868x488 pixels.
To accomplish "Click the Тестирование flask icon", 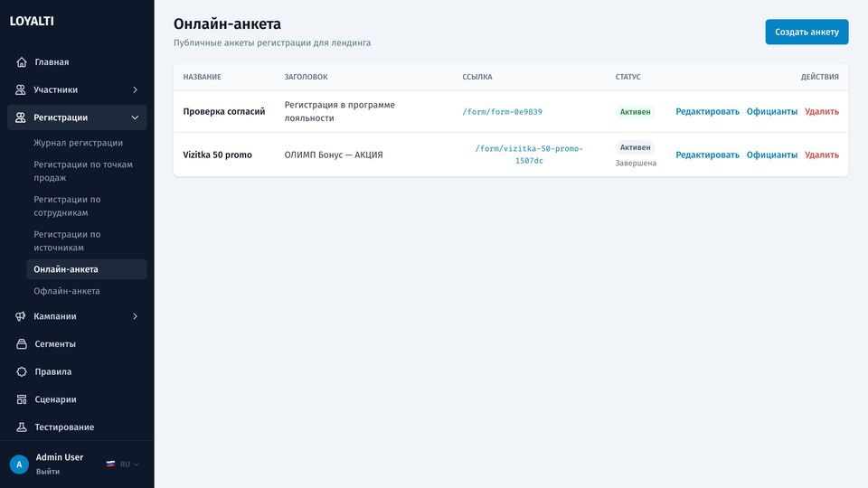I will [x=22, y=427].
